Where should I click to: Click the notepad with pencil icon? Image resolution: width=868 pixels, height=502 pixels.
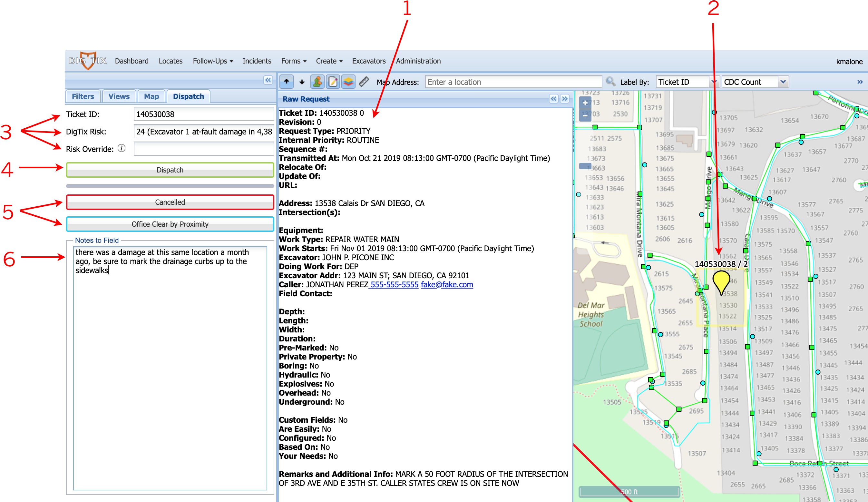click(333, 82)
